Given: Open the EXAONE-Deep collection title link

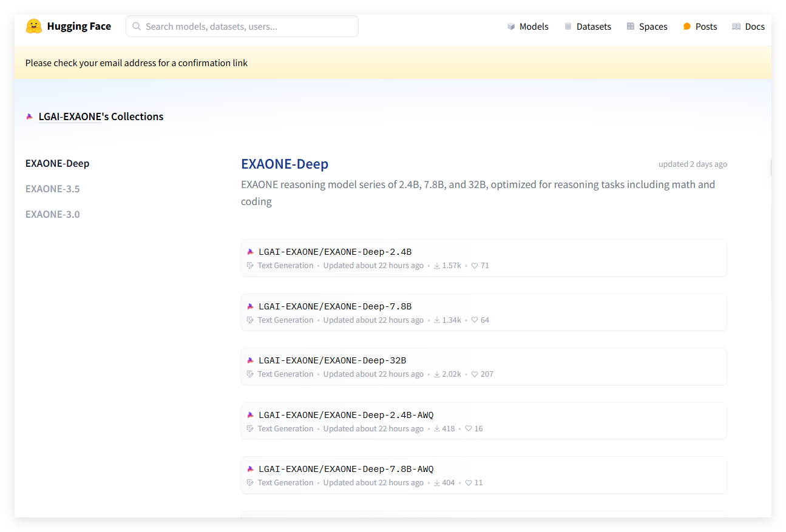Looking at the screenshot, I should click(x=285, y=164).
